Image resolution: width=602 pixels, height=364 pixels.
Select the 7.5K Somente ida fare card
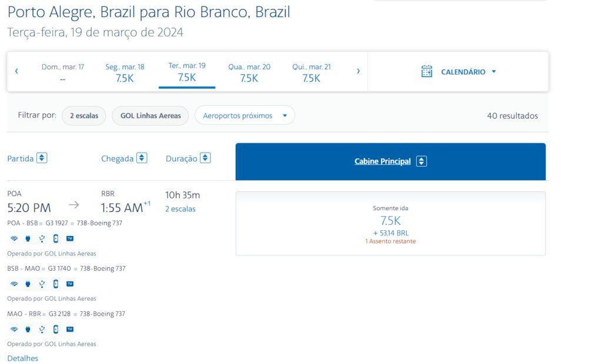tap(390, 223)
